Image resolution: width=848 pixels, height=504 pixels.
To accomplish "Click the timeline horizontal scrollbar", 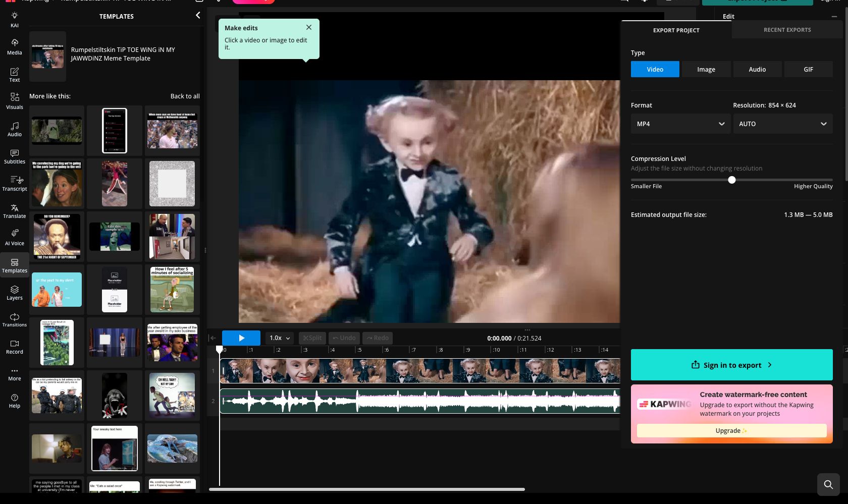I will pyautogui.click(x=367, y=489).
